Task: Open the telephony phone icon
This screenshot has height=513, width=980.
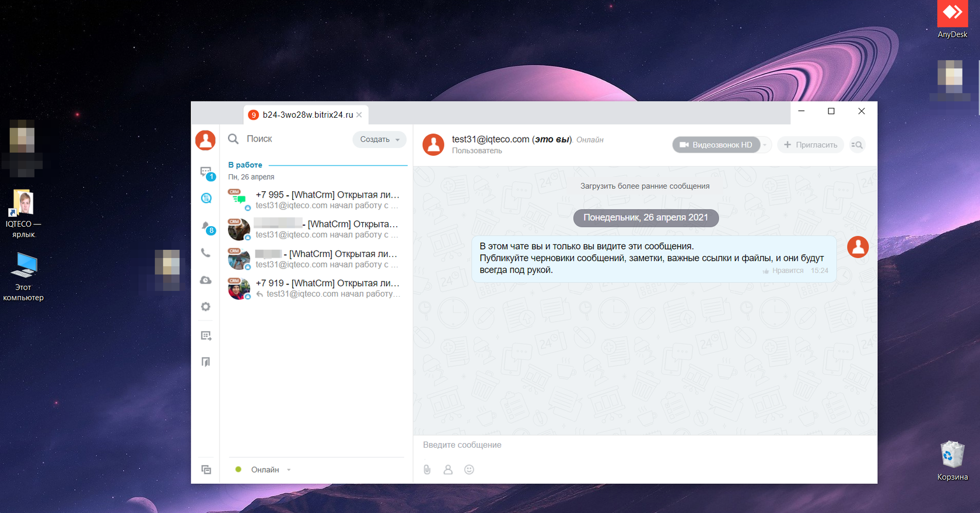Action: 206,253
